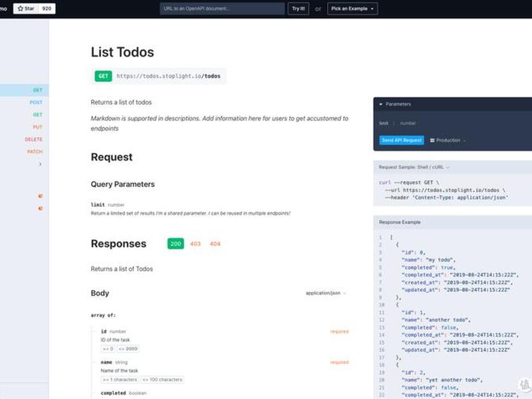The image size is (532, 399).
Task: Click the Responses section heading
Action: tap(118, 243)
